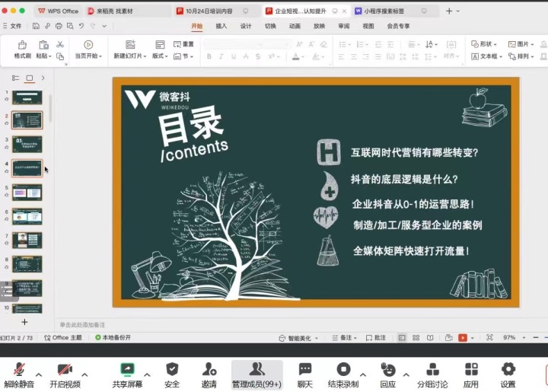Open font color dropdown arrow
This screenshot has height=392, width=548.
tap(303, 56)
